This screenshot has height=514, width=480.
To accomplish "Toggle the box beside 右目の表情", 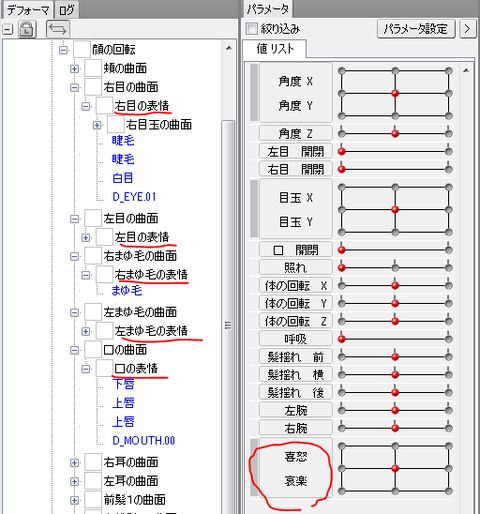I will (x=104, y=106).
